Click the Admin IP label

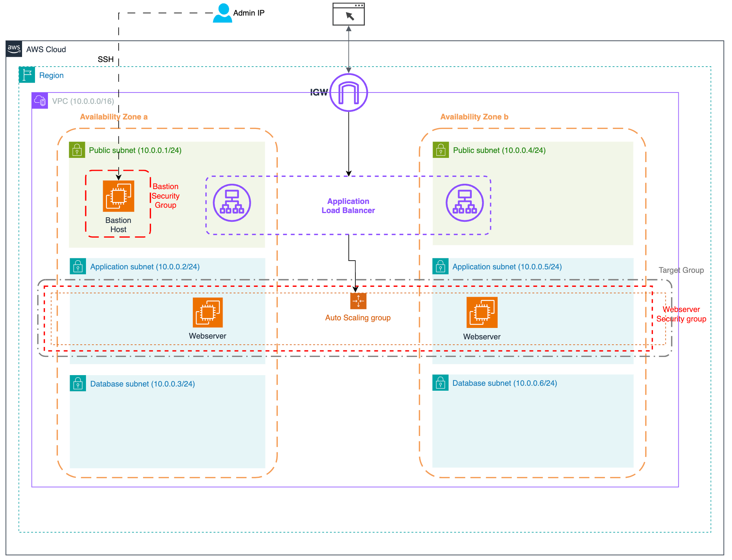click(249, 13)
